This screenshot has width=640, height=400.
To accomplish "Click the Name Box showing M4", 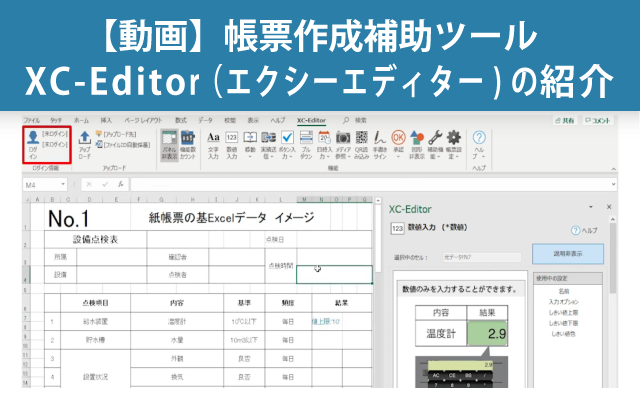I will [x=41, y=185].
